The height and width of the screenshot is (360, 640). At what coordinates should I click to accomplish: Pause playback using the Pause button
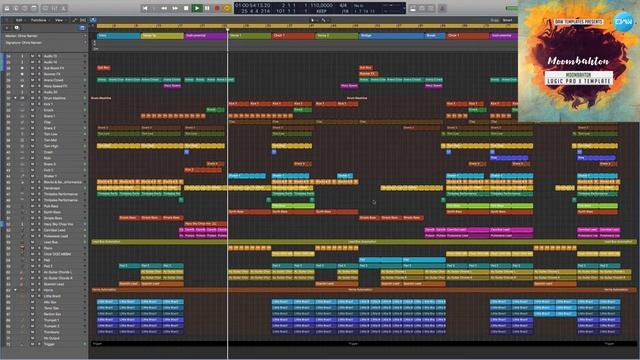207,8
